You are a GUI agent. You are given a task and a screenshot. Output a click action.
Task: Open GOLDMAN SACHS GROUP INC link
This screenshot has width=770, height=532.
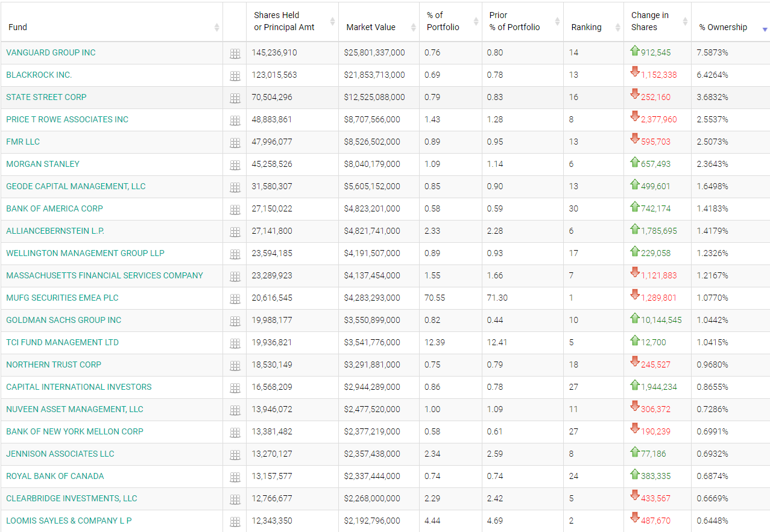point(64,320)
